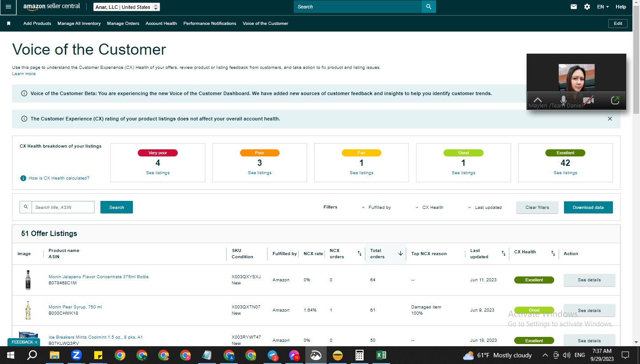Mute microphone in the meeting overlay
Image resolution: width=640 pixels, height=364 pixels.
point(563,100)
